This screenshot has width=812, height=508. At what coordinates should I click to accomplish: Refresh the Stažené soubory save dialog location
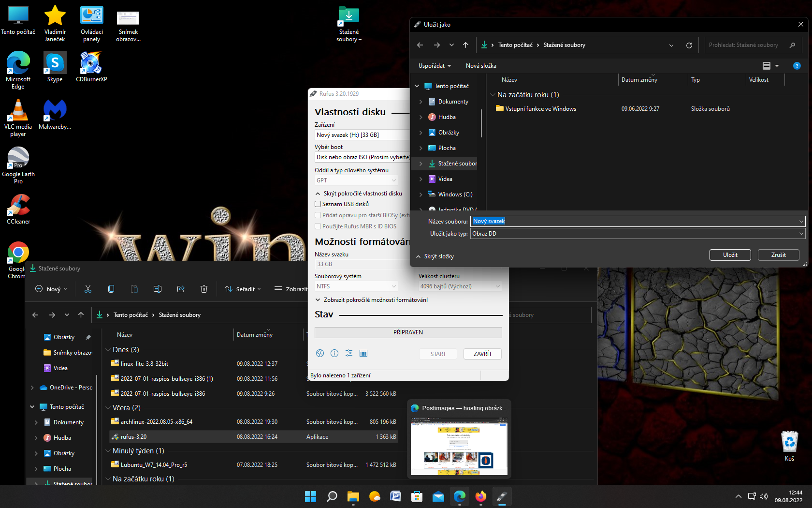[x=689, y=45]
